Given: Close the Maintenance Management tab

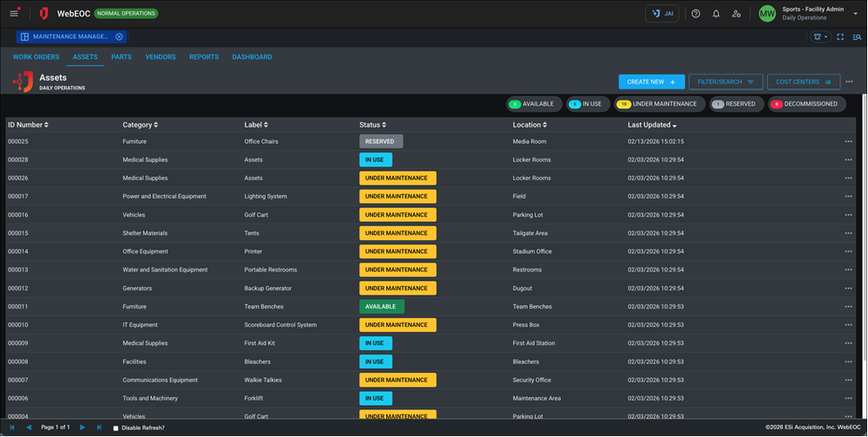Looking at the screenshot, I should (120, 37).
